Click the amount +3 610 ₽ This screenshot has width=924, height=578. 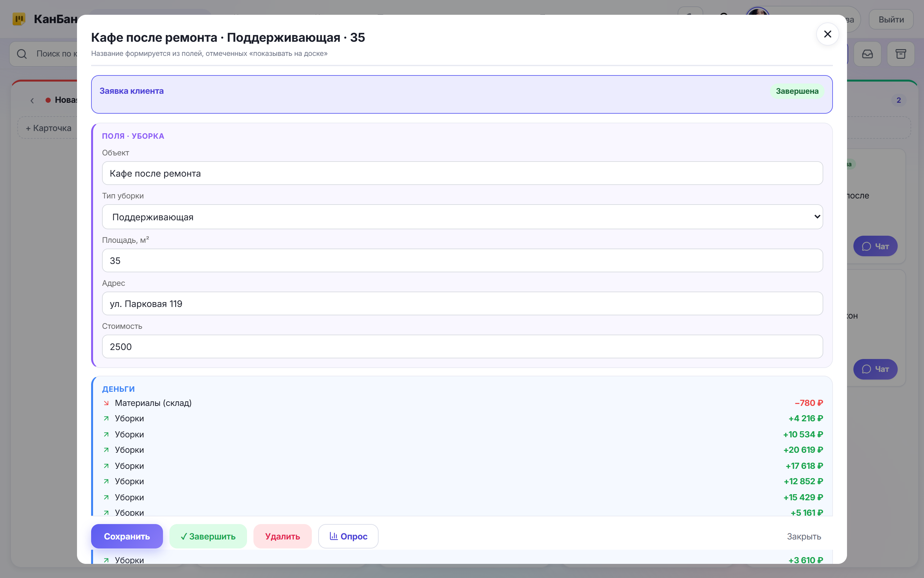tap(806, 560)
